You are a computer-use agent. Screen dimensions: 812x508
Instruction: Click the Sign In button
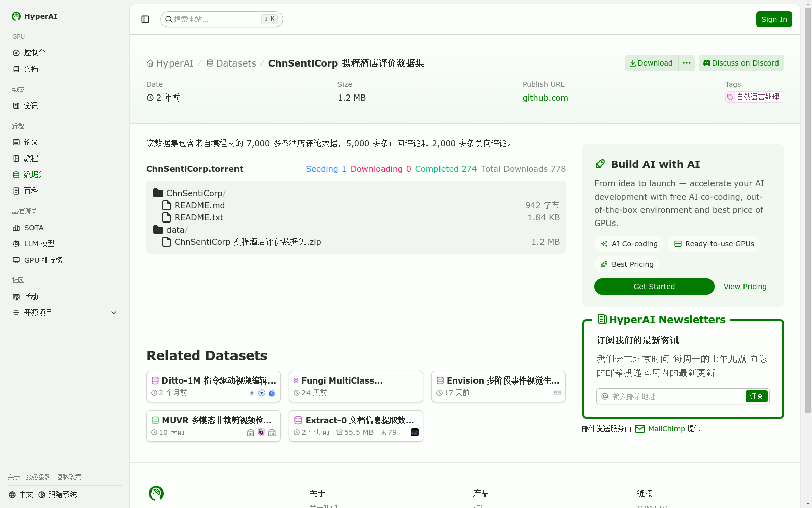(x=774, y=19)
